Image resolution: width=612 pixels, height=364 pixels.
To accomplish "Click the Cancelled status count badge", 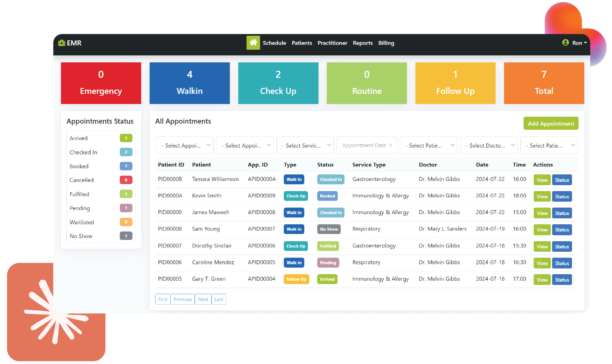I will 126,180.
